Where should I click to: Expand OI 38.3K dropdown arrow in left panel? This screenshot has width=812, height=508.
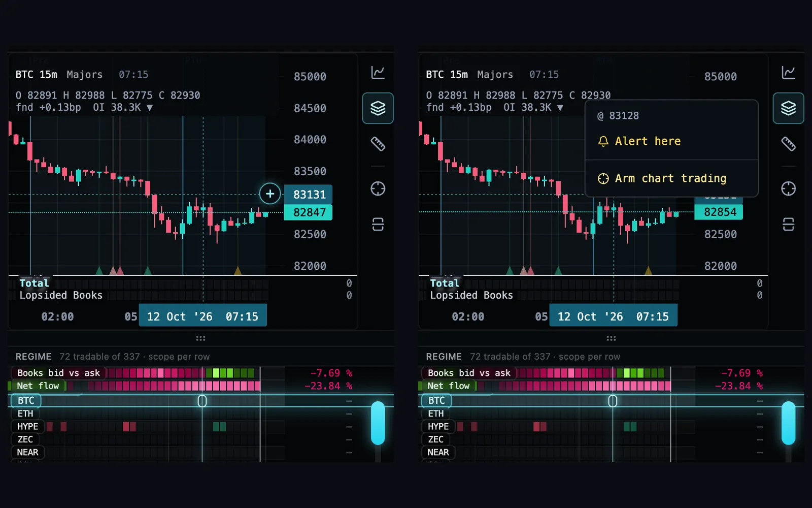point(150,108)
